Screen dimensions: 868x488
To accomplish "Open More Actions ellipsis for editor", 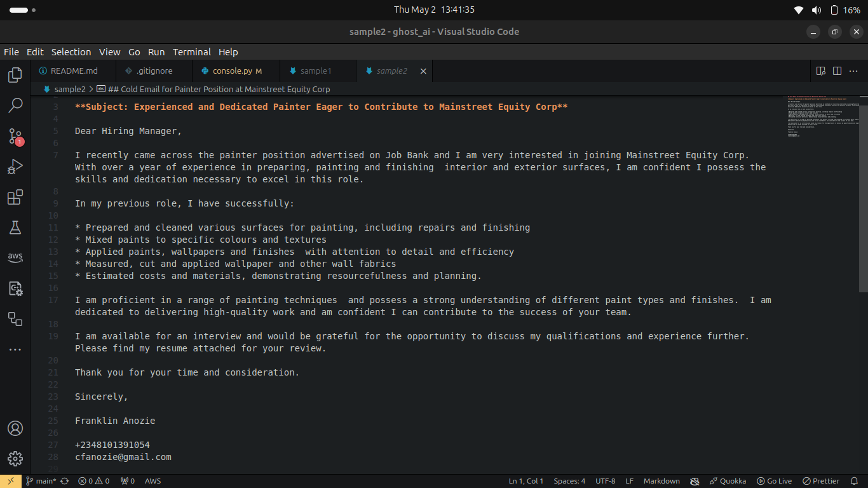I will tap(854, 71).
